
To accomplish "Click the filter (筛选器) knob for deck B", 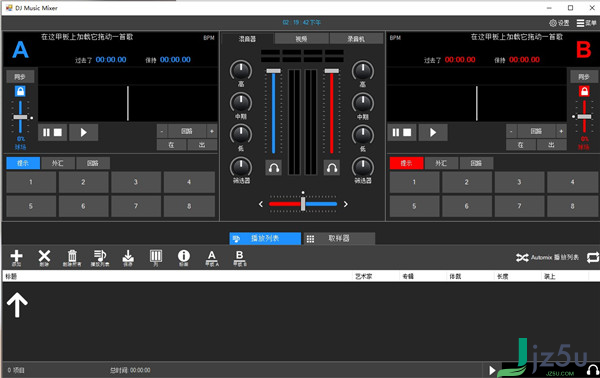I will point(363,167).
